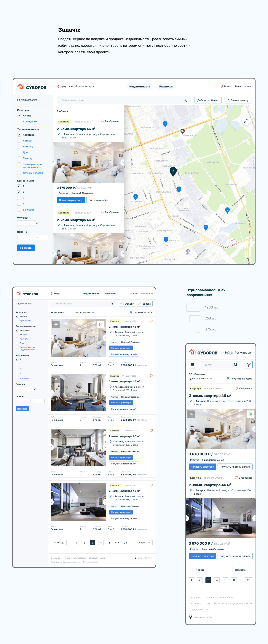Apply filters with Показать in the desktop mockup
This screenshot has width=268, height=644.
26,248
